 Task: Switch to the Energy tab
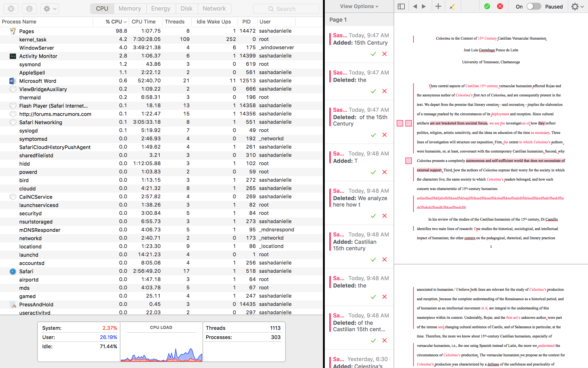click(161, 9)
